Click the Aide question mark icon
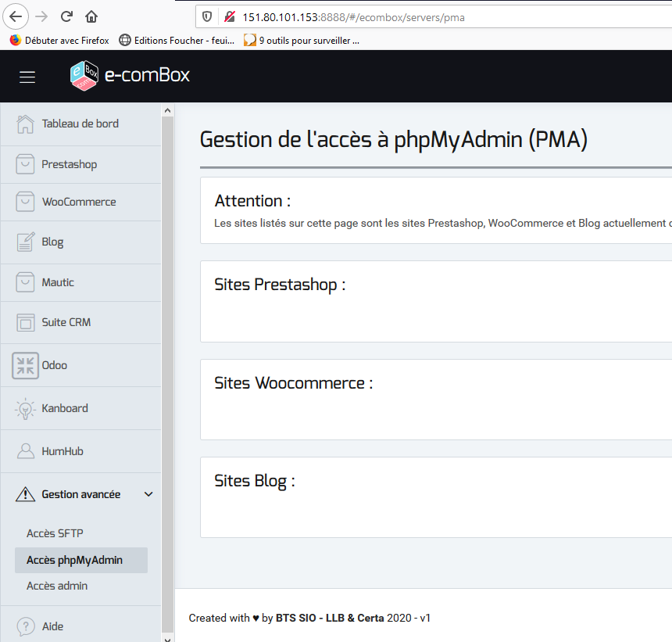672x642 pixels. (26, 626)
